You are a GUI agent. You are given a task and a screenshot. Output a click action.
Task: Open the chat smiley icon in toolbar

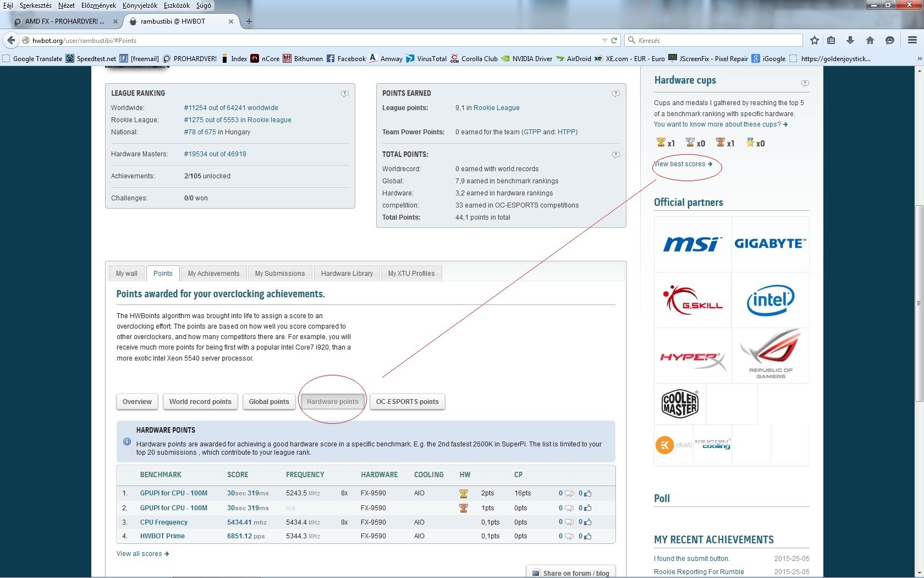889,40
